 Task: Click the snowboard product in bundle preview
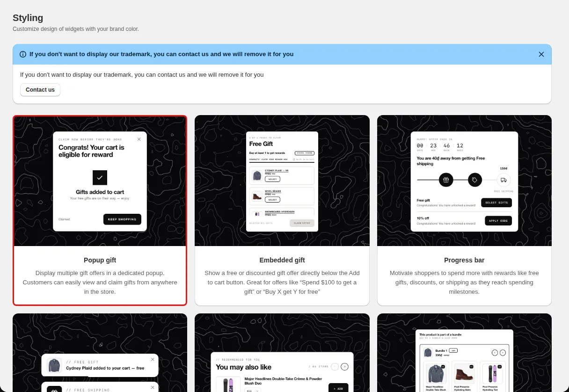493,374
